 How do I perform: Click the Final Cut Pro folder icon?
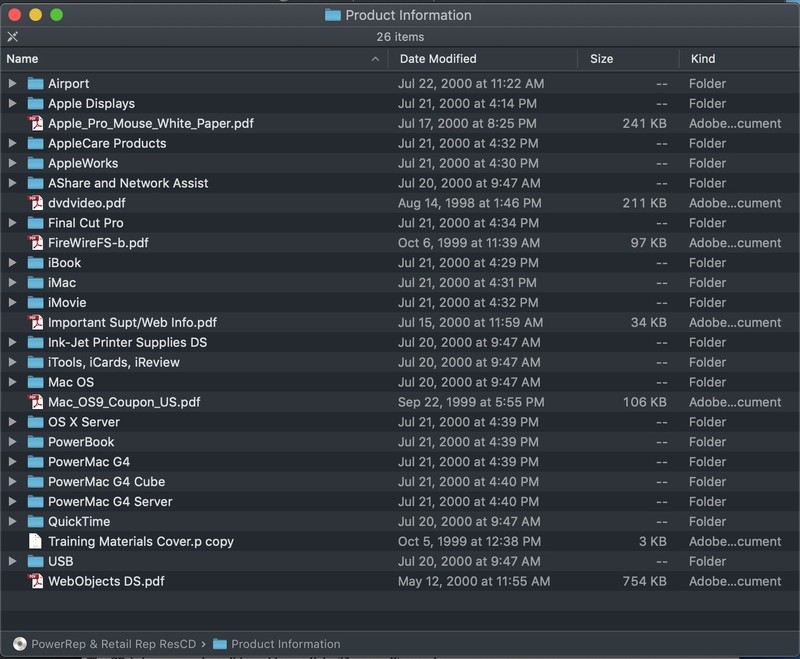point(35,222)
